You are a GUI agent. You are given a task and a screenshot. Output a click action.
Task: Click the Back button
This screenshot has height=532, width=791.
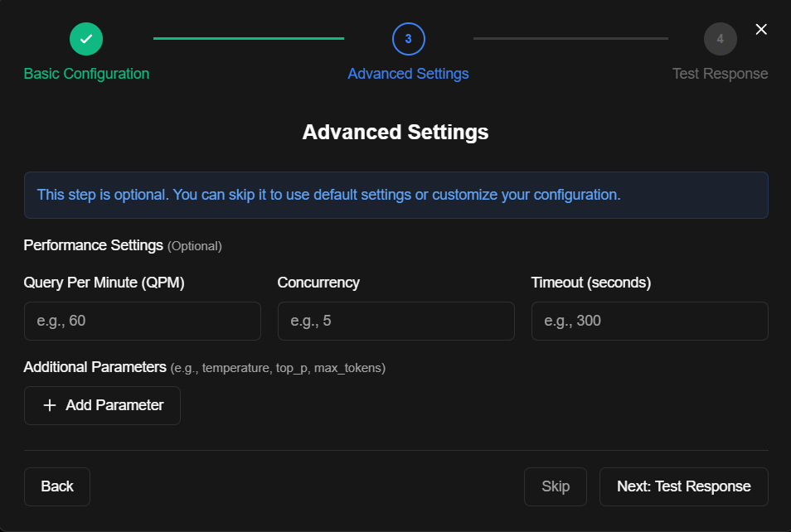[x=56, y=486]
